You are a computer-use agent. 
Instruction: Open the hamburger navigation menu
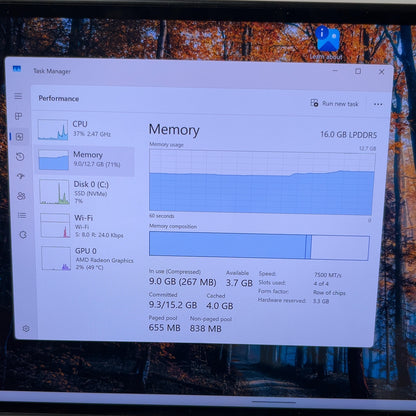(18, 96)
